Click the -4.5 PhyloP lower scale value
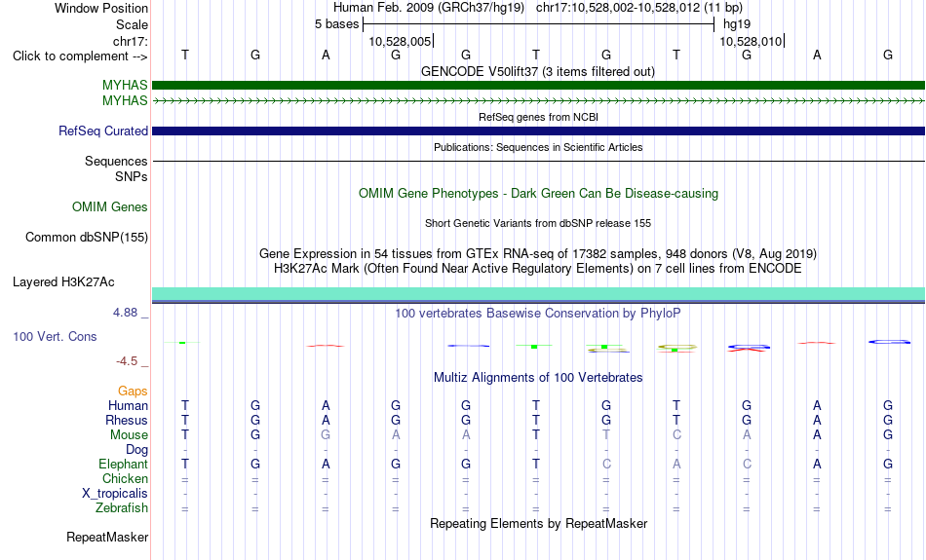This screenshot has height=560, width=926. [127, 361]
